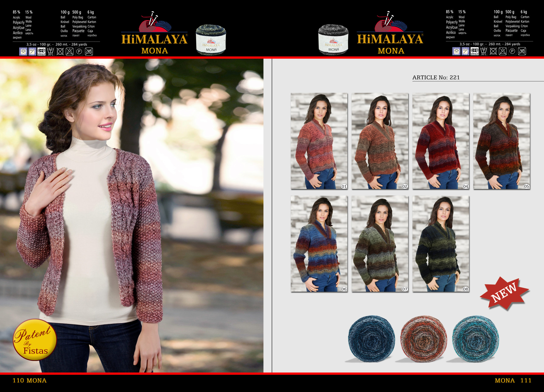Open the sweater photo for color 06
The image size is (544, 392).
point(319,244)
